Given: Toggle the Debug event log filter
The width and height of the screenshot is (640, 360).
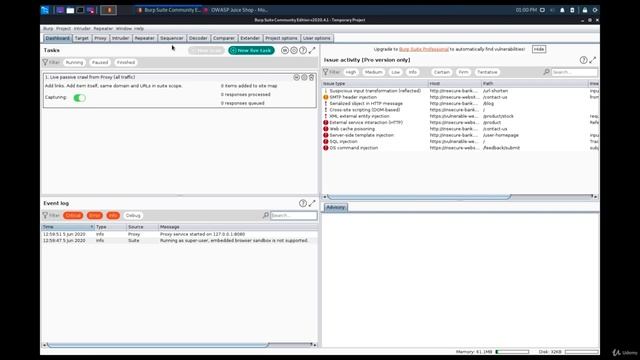Looking at the screenshot, I should pyautogui.click(x=133, y=215).
